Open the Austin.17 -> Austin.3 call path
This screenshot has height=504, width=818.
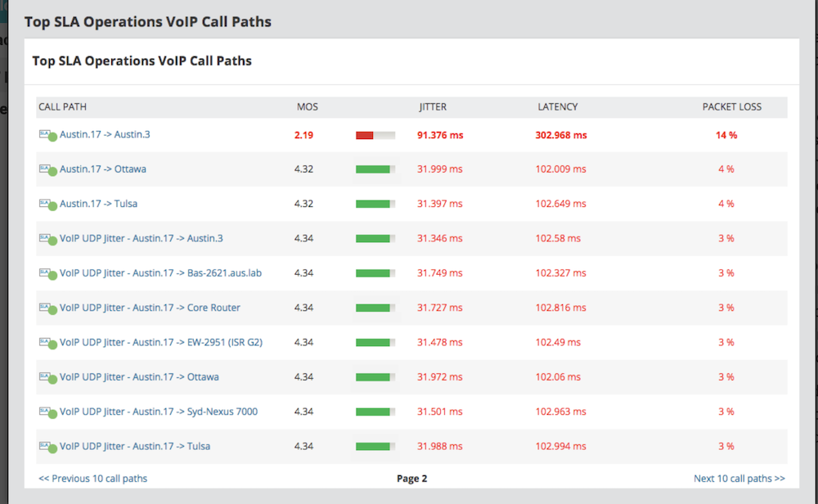click(105, 135)
